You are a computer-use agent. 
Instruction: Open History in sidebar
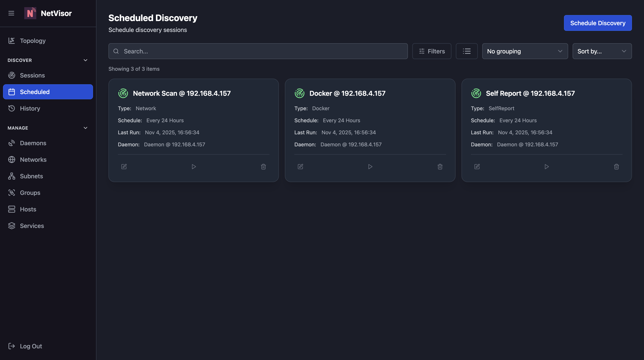(x=48, y=108)
